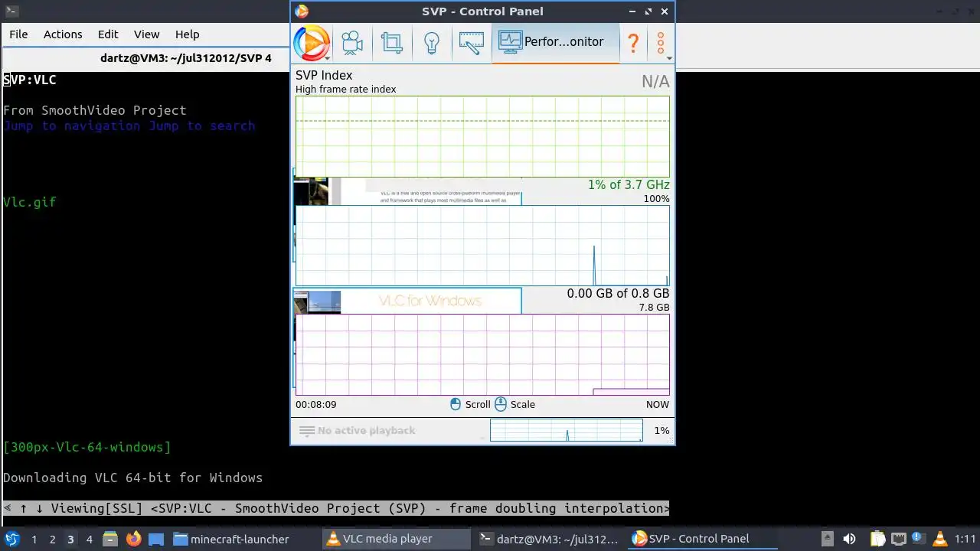Launch file manager from taskbar
The height and width of the screenshot is (551, 980).
pyautogui.click(x=109, y=539)
